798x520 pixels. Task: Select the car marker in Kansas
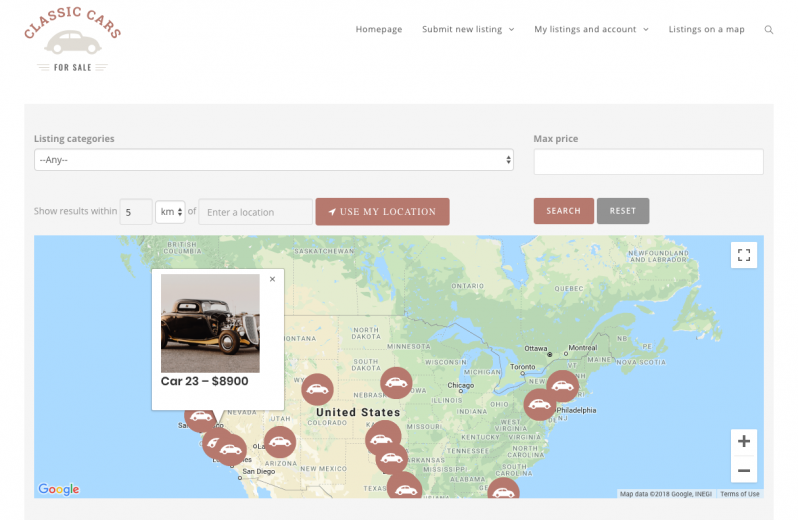click(x=383, y=438)
